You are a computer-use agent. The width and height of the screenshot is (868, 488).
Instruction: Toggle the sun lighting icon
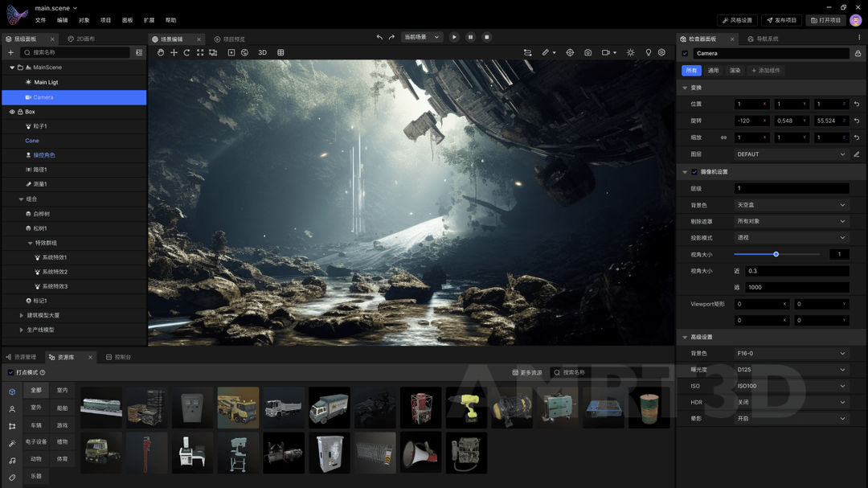[630, 52]
